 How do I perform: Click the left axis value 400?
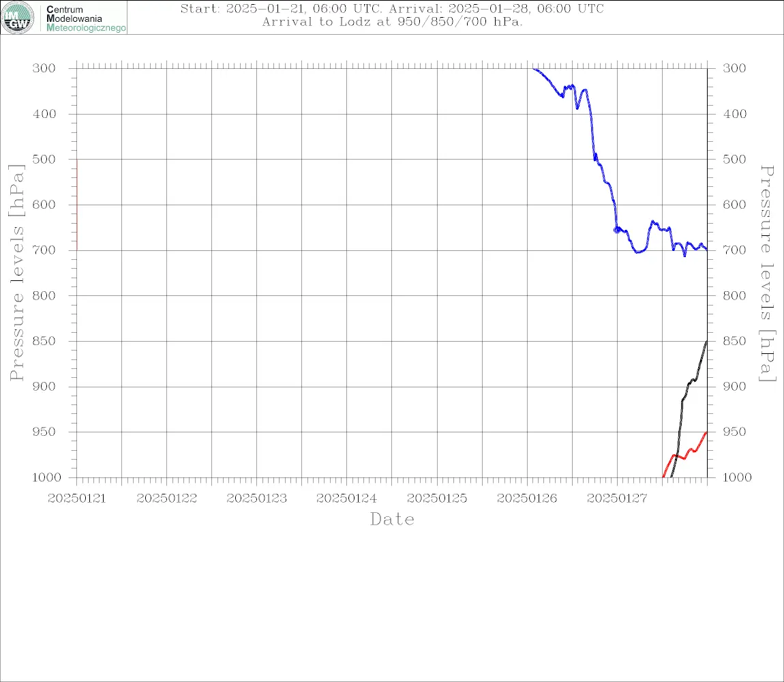[44, 114]
